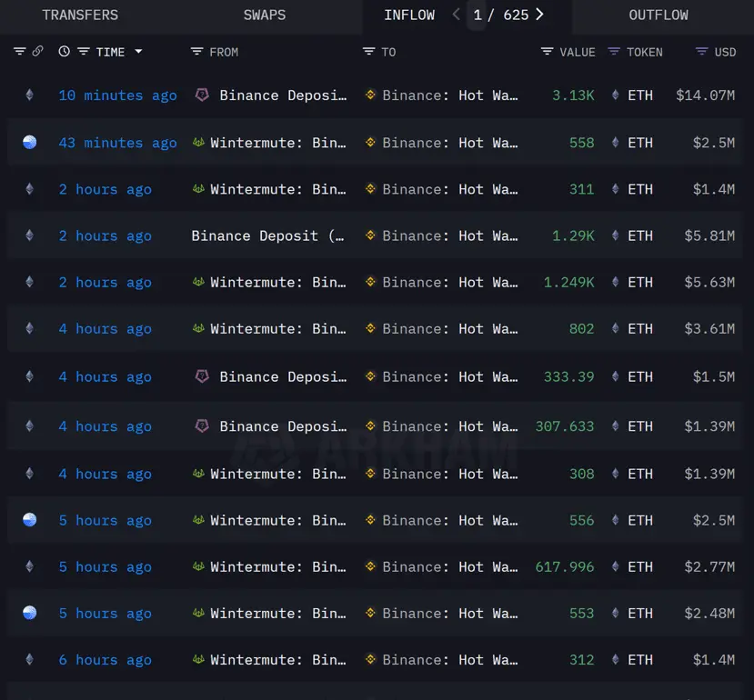This screenshot has width=754, height=700.
Task: Go to next inflow page arrow
Action: click(x=540, y=15)
